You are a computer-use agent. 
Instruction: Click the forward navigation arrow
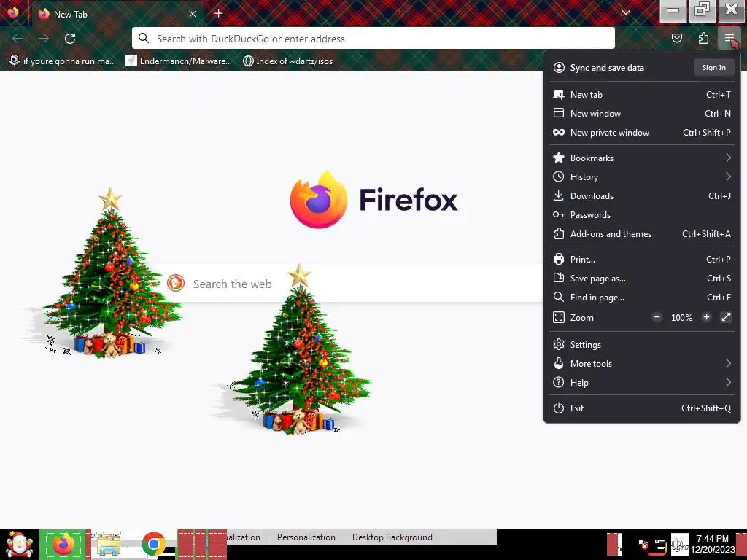point(44,39)
